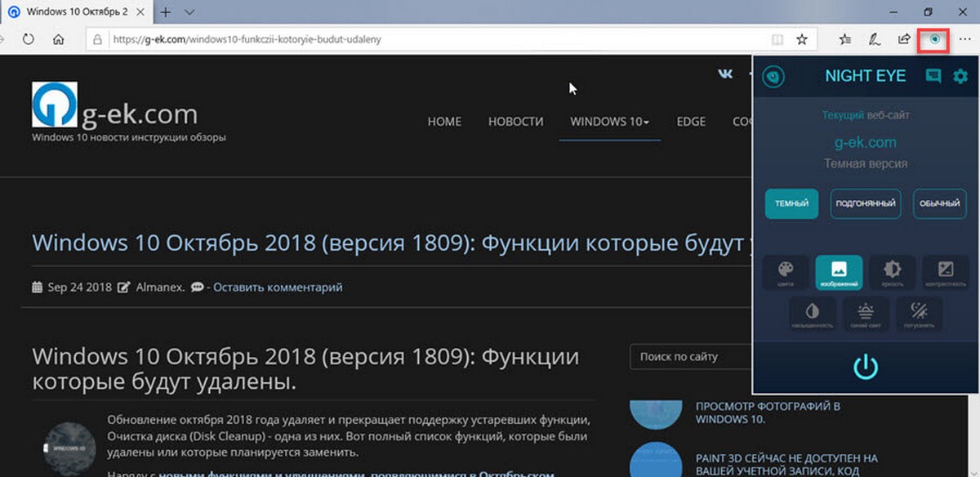Open a new tab with the plus button
This screenshot has height=477, width=980.
(x=166, y=12)
